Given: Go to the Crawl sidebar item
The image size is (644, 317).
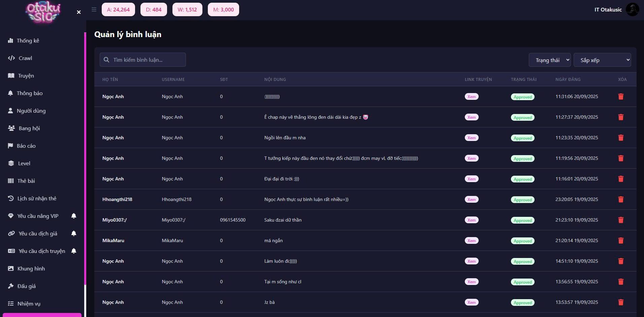Looking at the screenshot, I should [x=25, y=58].
